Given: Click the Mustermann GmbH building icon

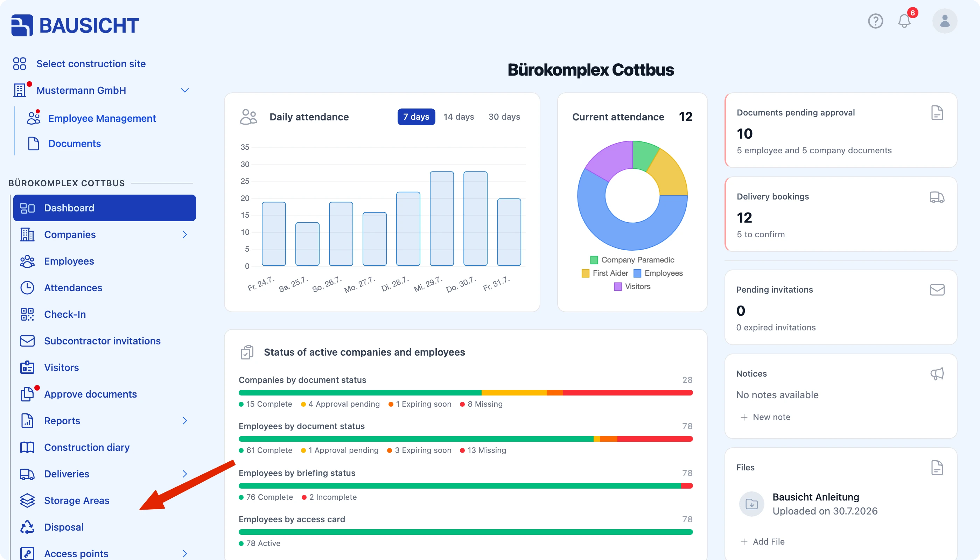Looking at the screenshot, I should point(19,90).
